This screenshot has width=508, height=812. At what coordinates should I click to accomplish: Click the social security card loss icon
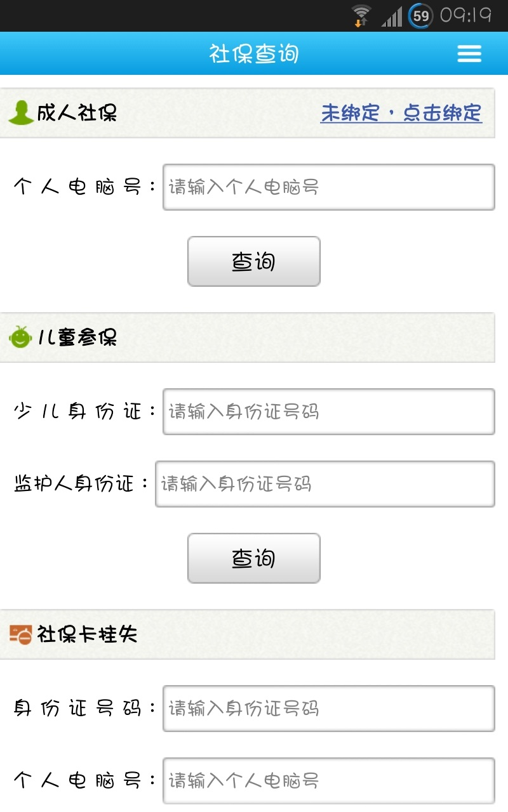pyautogui.click(x=20, y=634)
